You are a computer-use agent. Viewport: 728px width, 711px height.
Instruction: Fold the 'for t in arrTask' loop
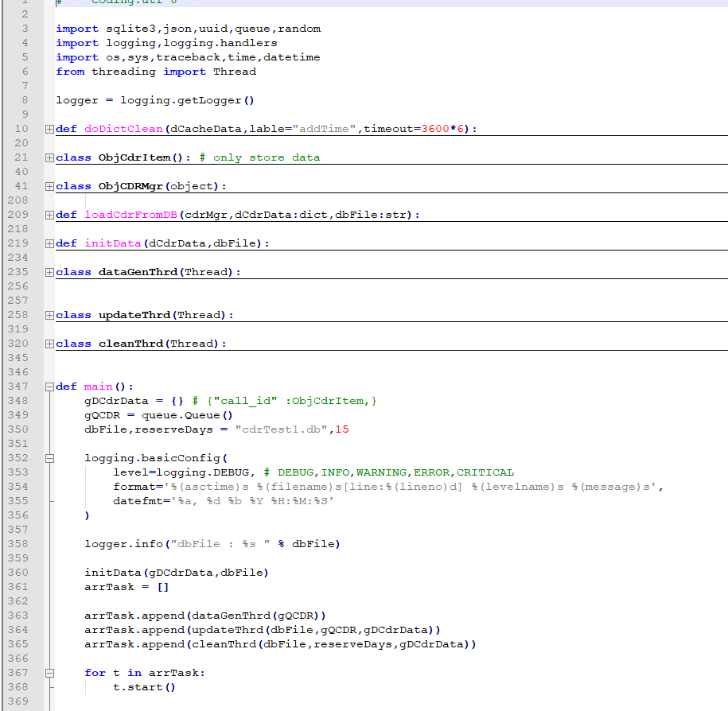49,673
